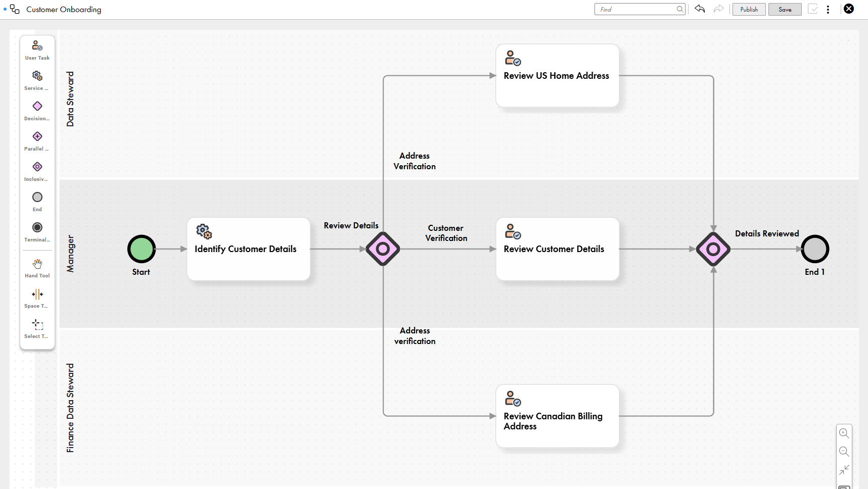Click the End 1 event label
This screenshot has width=868, height=489.
[x=814, y=272]
